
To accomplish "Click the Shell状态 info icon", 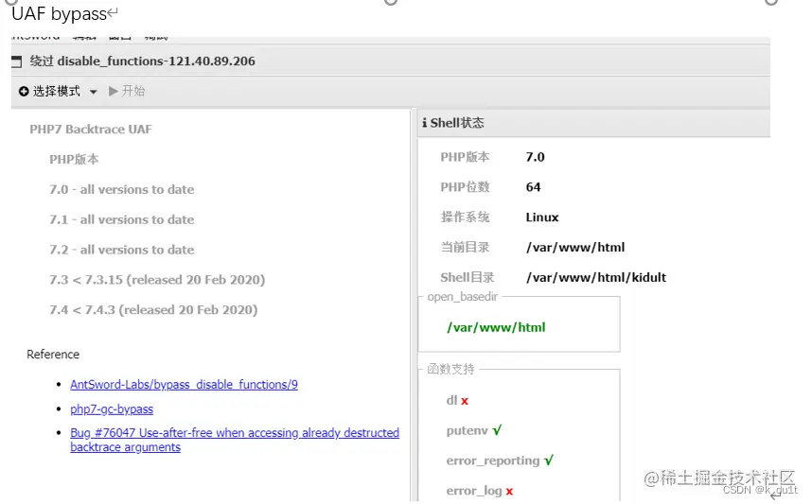I will 425,123.
